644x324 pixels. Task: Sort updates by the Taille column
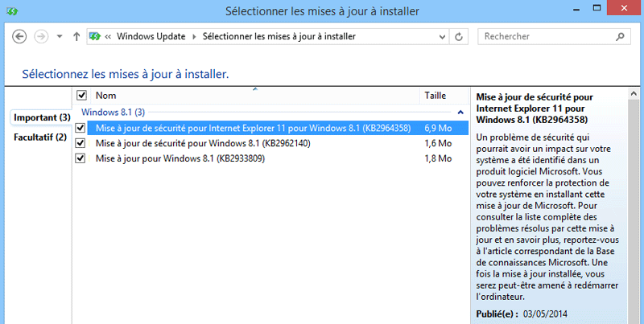point(435,96)
